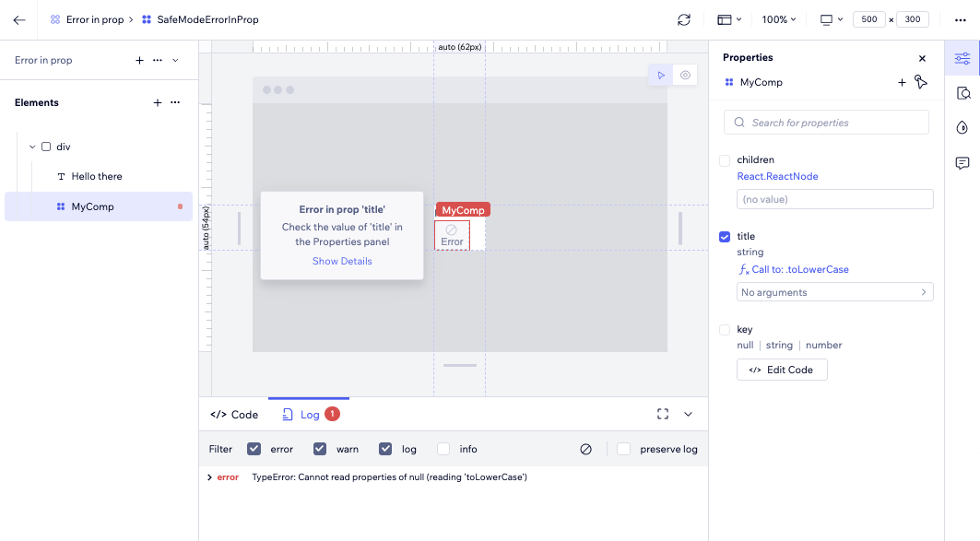Expand the TypeError log entry
The image size is (980, 541).
210,477
